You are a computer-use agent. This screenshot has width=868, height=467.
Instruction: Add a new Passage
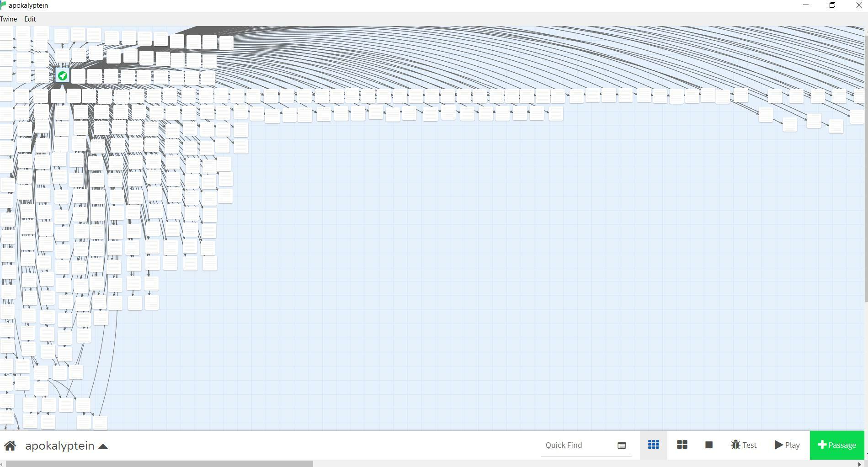[836, 445]
